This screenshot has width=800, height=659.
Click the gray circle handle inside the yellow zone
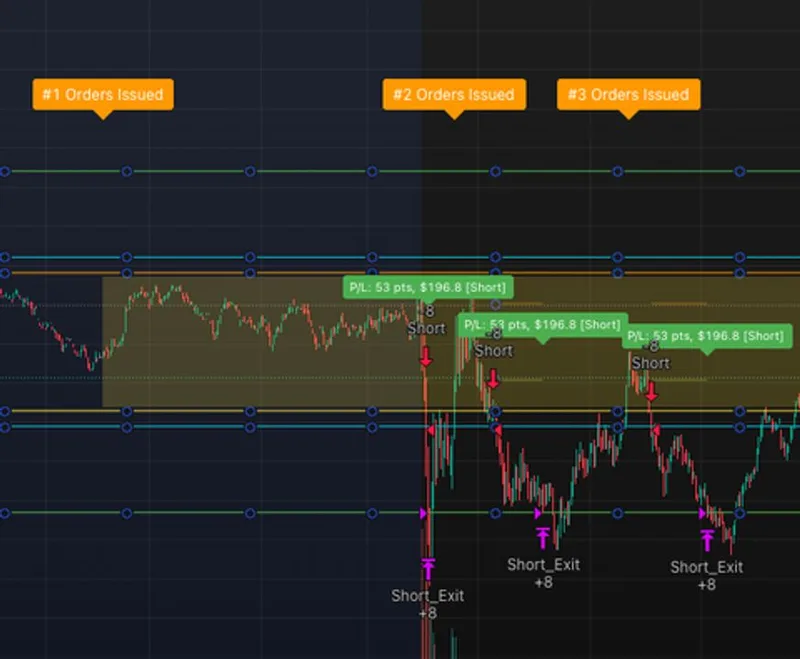495,305
